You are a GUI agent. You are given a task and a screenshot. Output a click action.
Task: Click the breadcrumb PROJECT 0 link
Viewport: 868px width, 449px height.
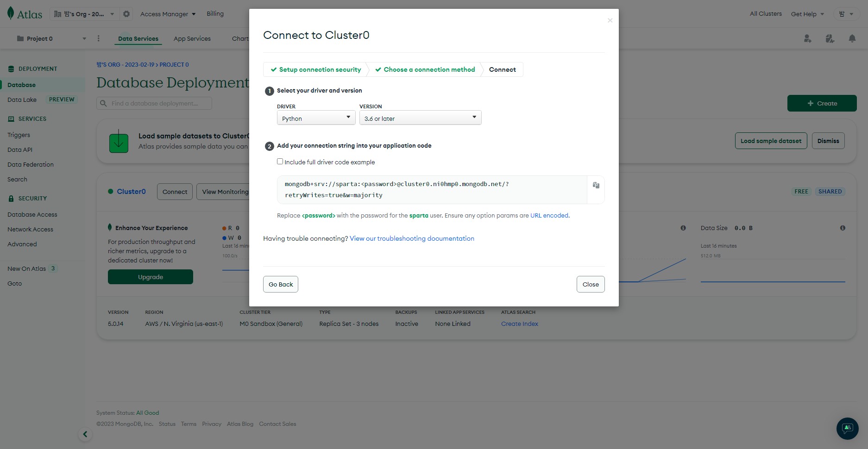coord(174,65)
